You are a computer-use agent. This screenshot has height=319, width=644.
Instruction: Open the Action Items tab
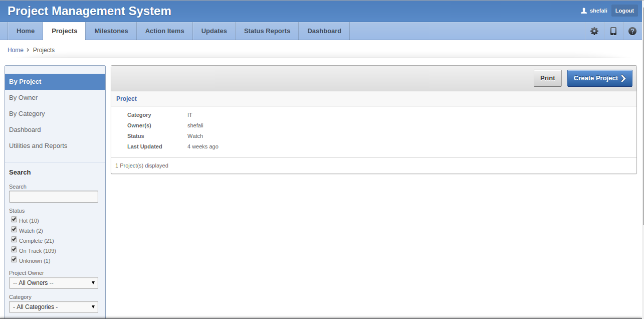pos(164,31)
